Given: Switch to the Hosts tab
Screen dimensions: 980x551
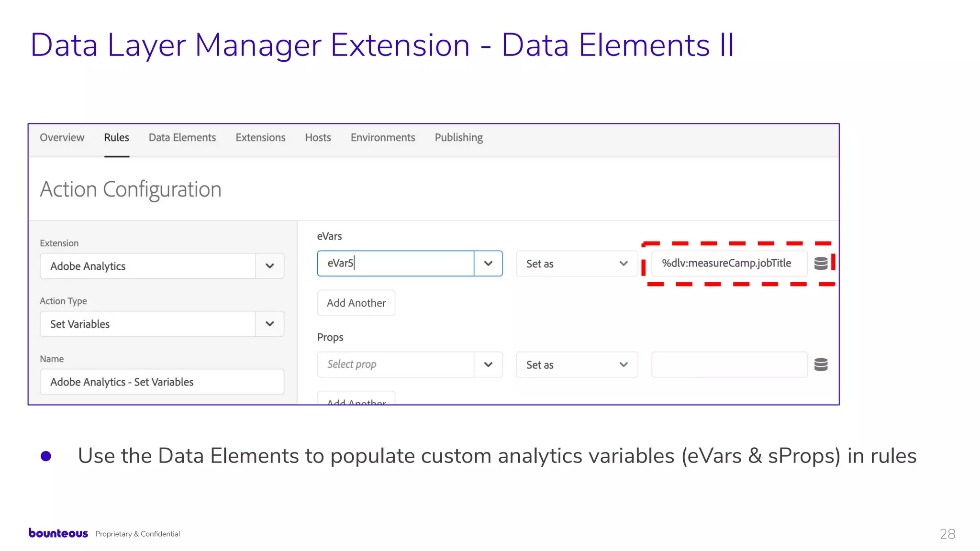Looking at the screenshot, I should tap(318, 138).
